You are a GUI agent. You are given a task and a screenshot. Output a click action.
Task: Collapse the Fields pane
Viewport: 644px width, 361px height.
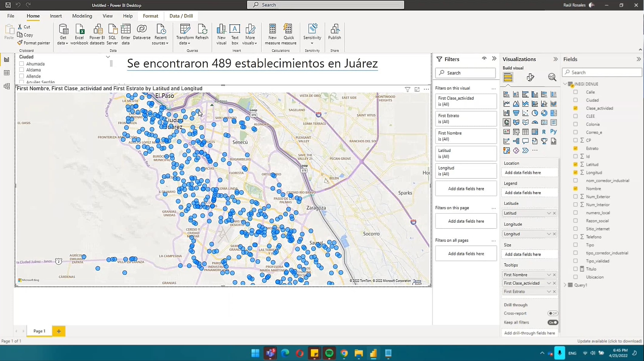(639, 59)
